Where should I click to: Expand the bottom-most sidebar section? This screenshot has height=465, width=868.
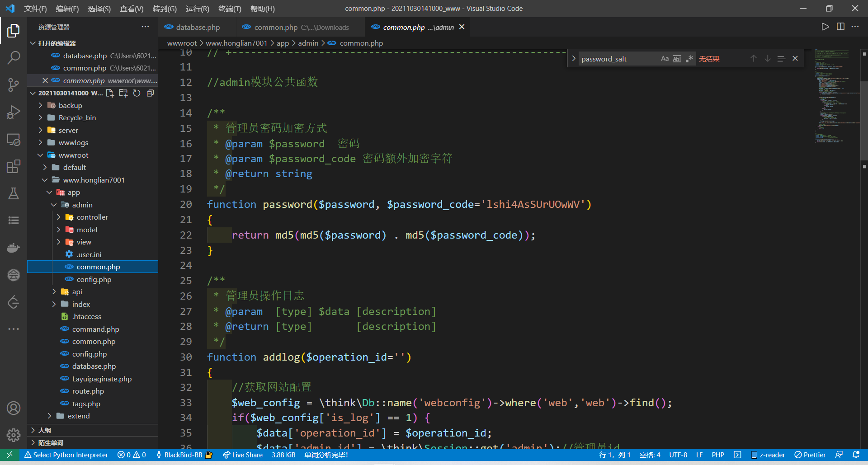pos(93,443)
